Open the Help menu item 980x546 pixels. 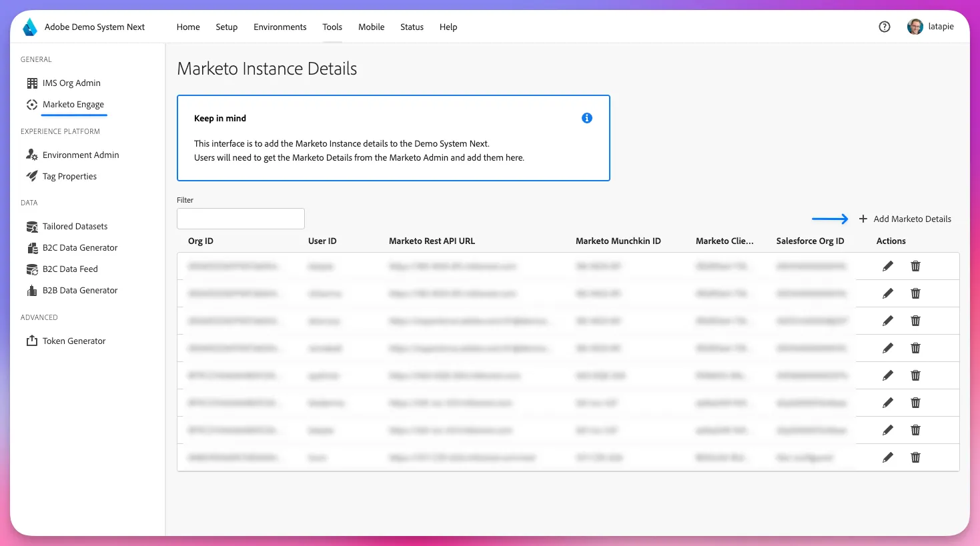448,27
